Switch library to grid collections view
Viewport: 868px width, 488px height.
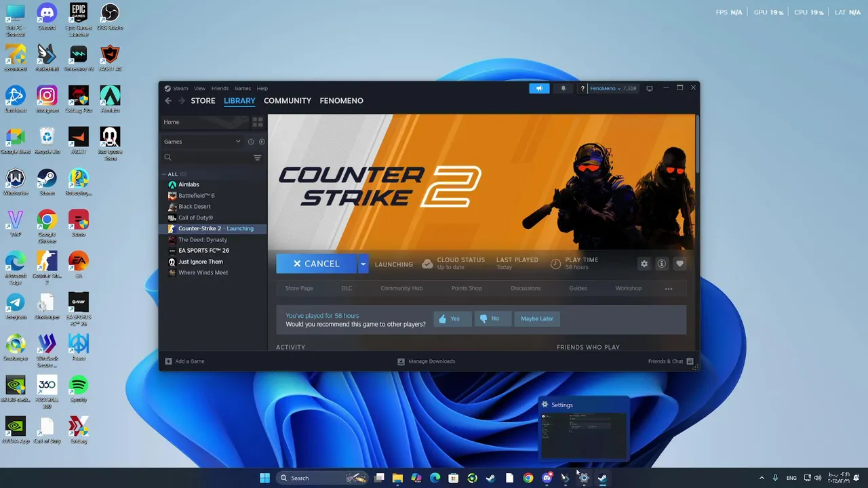click(x=258, y=122)
